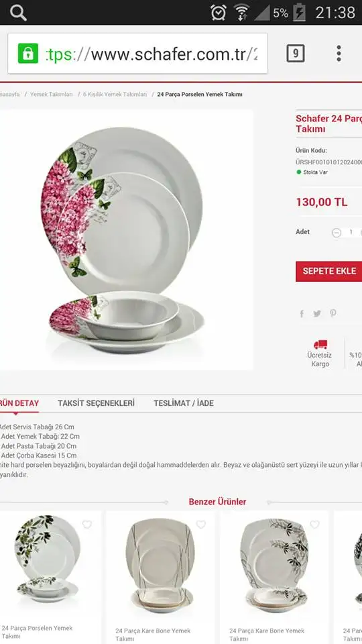Open 6 Kişilik Yemek Takımları breadcrumb
This screenshot has height=644, width=362.
coord(115,95)
